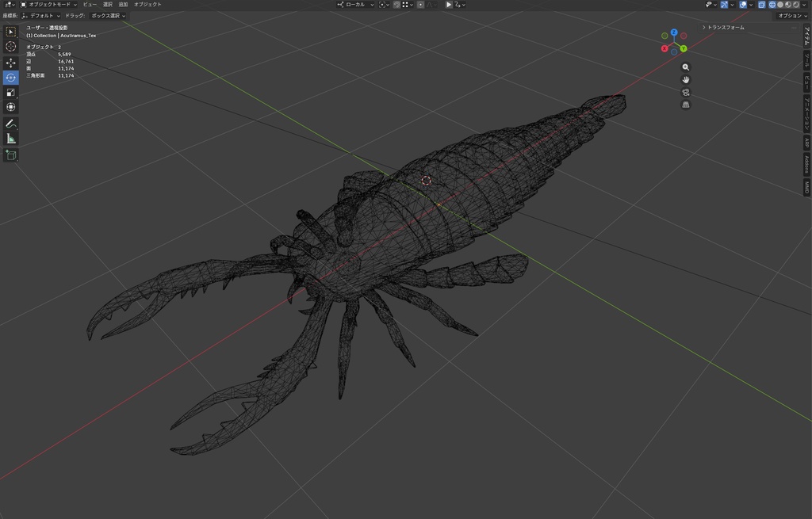Click the pan hand viewport button

click(x=686, y=80)
